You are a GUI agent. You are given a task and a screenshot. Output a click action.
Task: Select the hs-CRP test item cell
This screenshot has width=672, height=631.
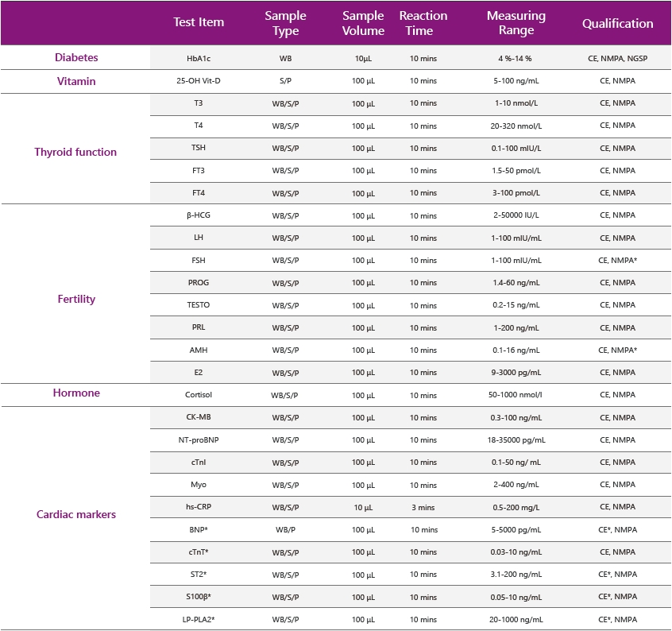[x=199, y=507]
